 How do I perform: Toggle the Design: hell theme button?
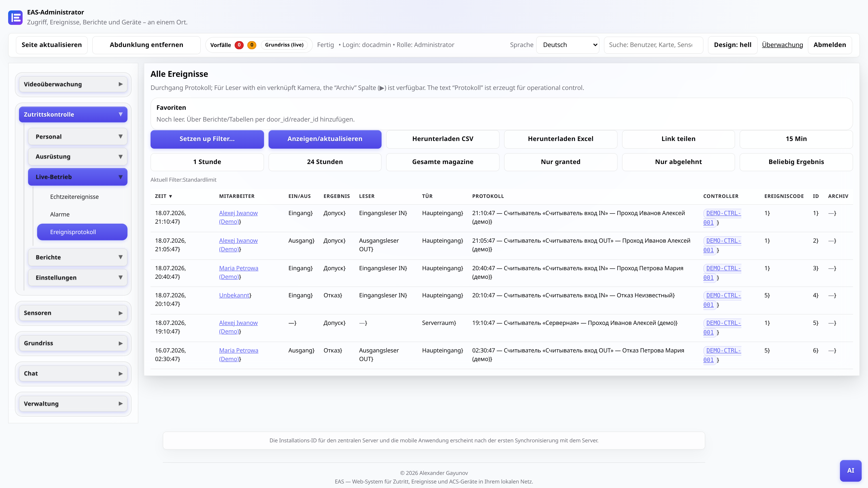[x=733, y=45]
